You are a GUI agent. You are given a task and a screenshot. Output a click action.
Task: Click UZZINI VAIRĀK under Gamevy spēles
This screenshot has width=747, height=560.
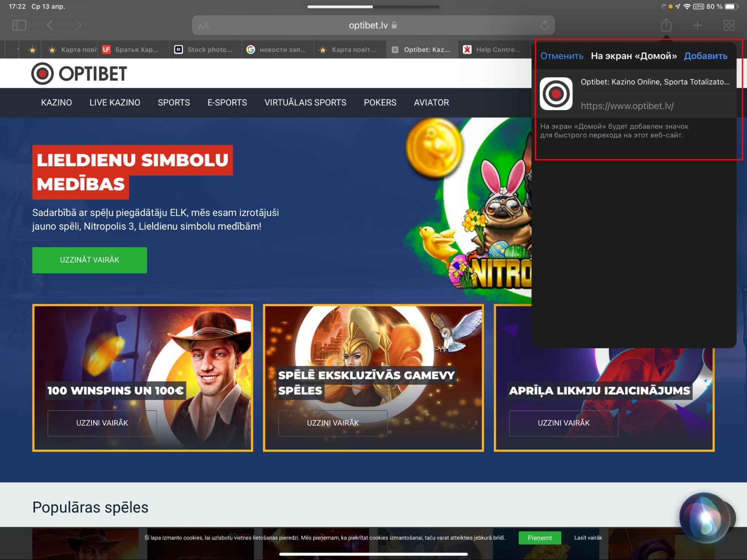pos(333,423)
